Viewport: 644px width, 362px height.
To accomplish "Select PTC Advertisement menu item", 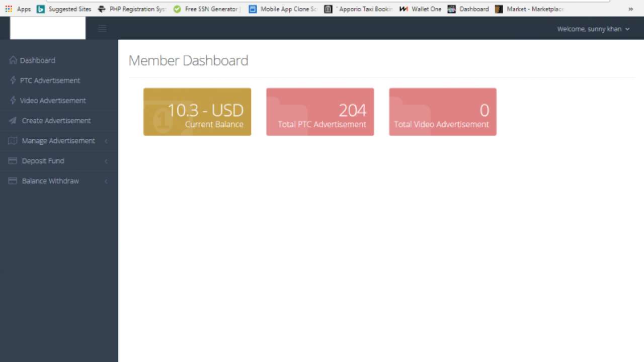I will [x=50, y=80].
